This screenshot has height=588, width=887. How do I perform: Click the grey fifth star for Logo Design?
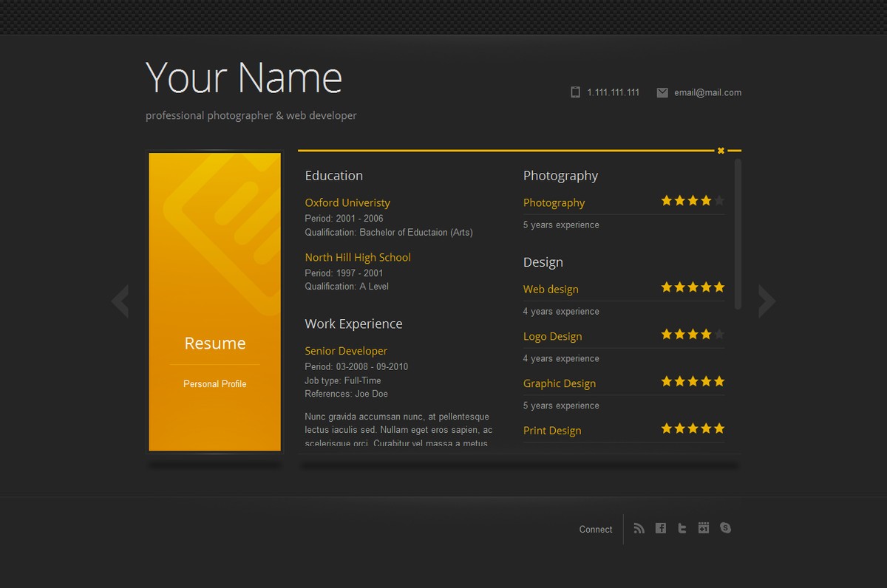[719, 335]
